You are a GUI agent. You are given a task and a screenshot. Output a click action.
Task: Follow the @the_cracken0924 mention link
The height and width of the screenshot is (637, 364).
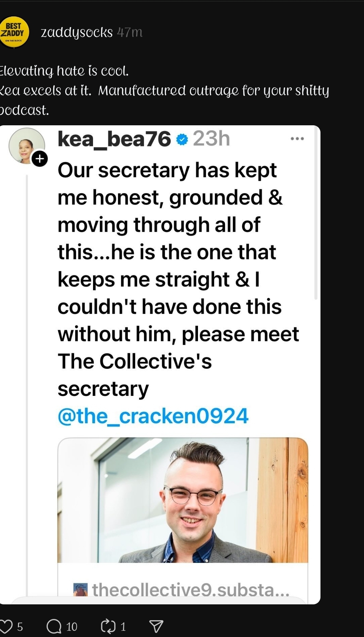click(x=153, y=416)
